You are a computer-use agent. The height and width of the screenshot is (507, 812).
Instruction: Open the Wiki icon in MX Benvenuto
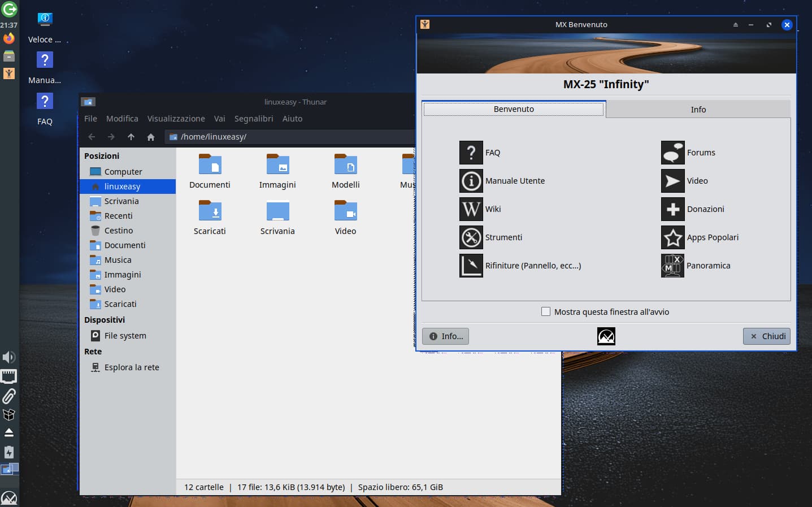(471, 209)
